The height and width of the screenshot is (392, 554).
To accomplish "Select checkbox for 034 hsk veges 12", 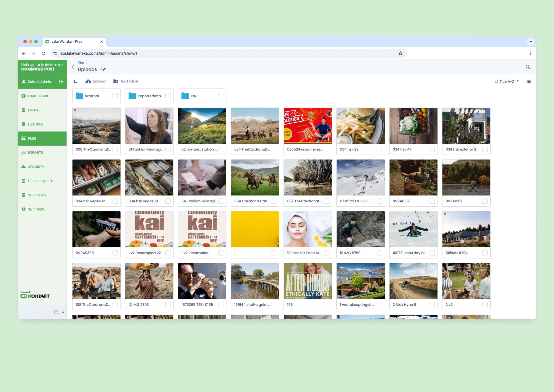I will [x=115, y=201].
